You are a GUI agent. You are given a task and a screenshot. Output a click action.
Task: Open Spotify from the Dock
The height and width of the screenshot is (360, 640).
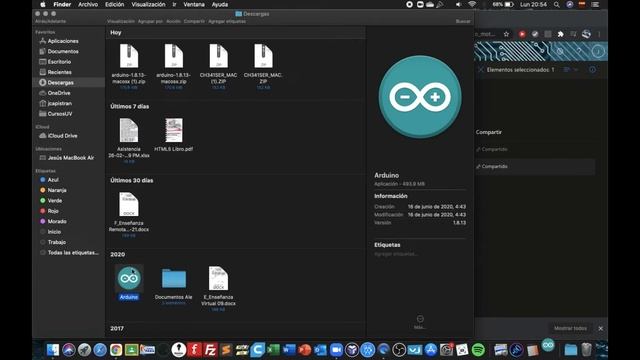tap(478, 350)
